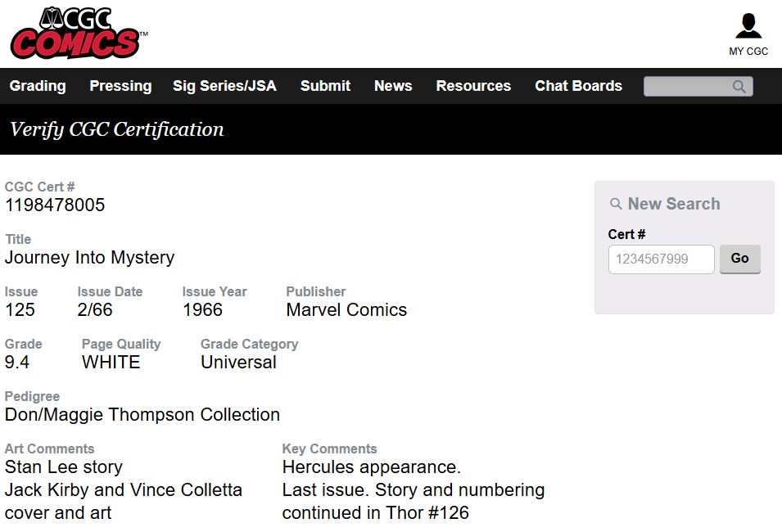Click the Journey Into Mystery title text

(90, 258)
